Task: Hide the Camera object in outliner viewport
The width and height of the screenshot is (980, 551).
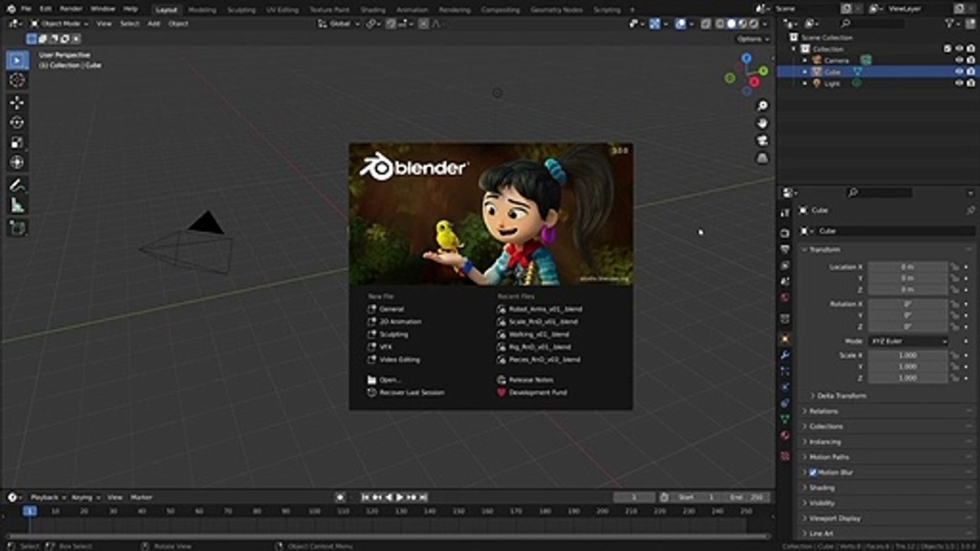Action: [959, 60]
